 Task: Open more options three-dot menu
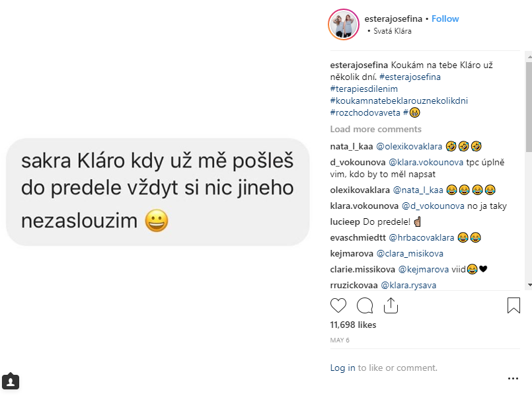[513, 379]
